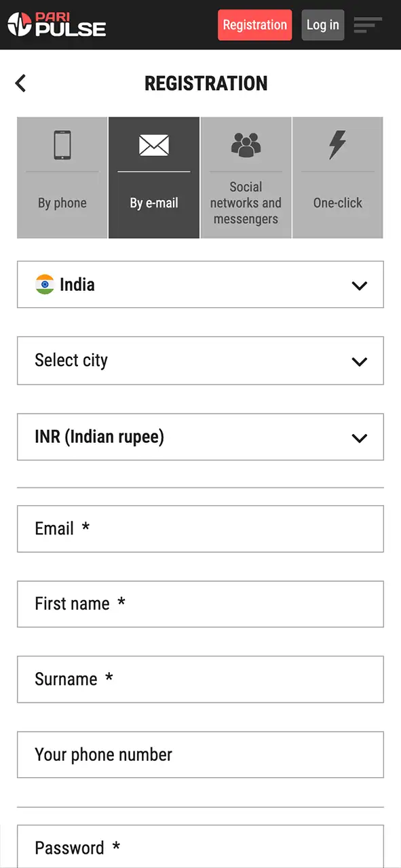Click the envelope e-mail icon

pos(154,145)
